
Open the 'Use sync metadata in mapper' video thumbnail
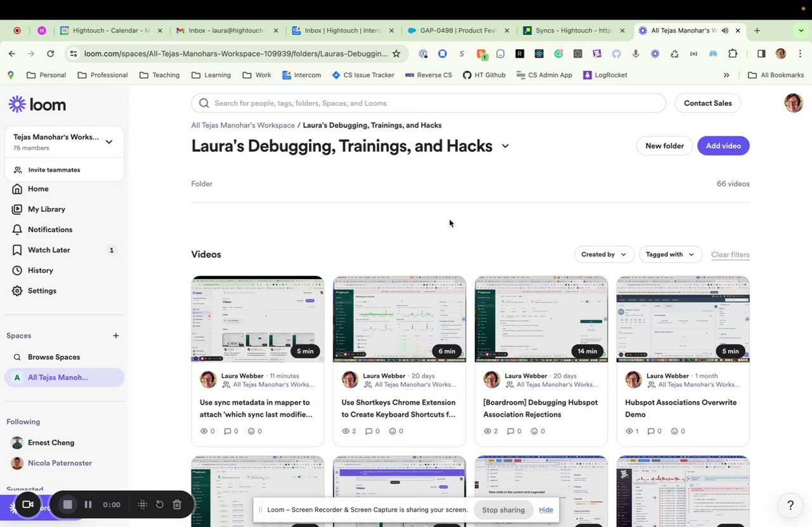[258, 319]
